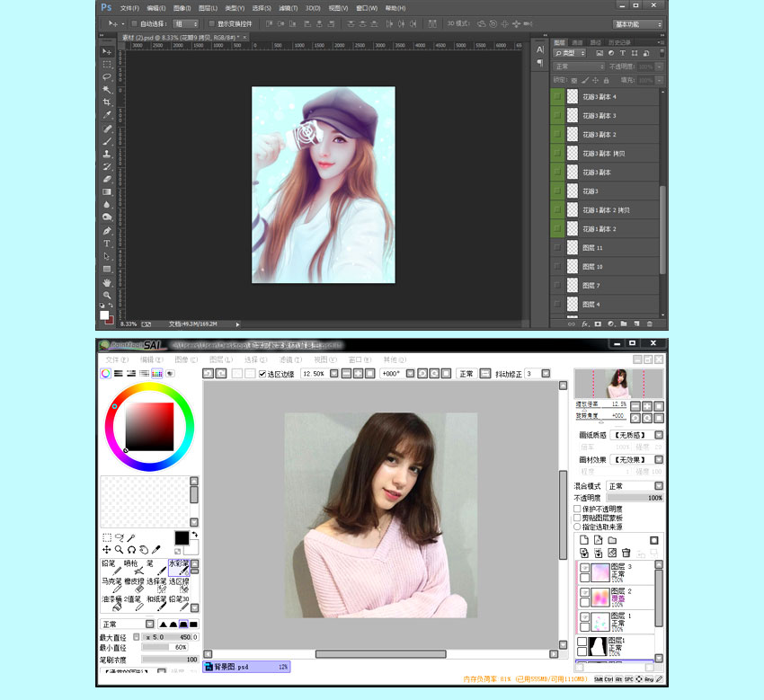The image size is (764, 700).
Task: Click the SAI foreground black color swatch
Action: (x=182, y=537)
